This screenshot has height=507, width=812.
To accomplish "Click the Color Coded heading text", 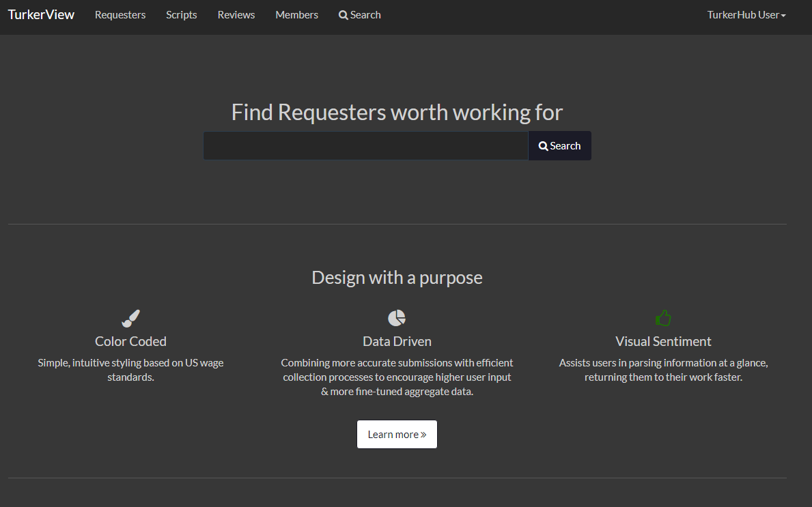I will 130,341.
